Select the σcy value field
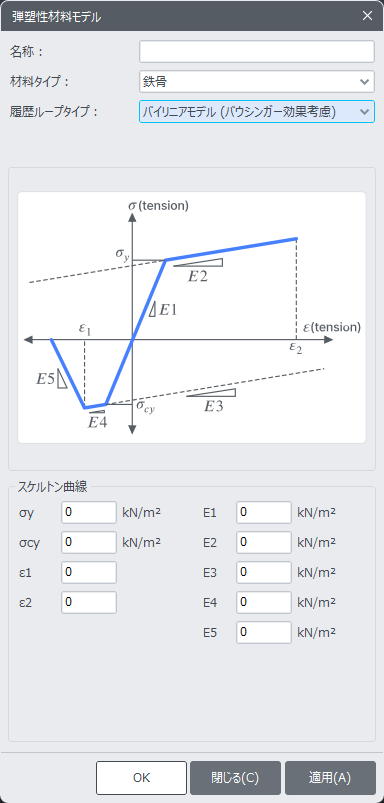Image resolution: width=384 pixels, height=803 pixels. coord(89,542)
